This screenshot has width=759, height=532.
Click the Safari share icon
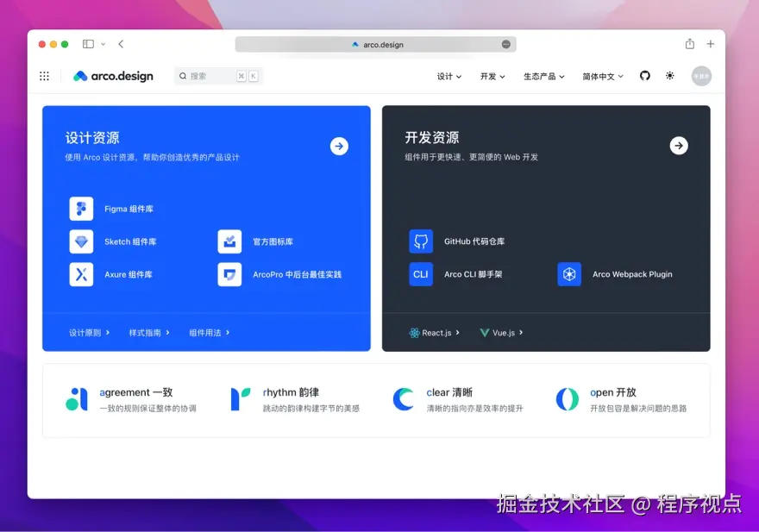[x=690, y=44]
